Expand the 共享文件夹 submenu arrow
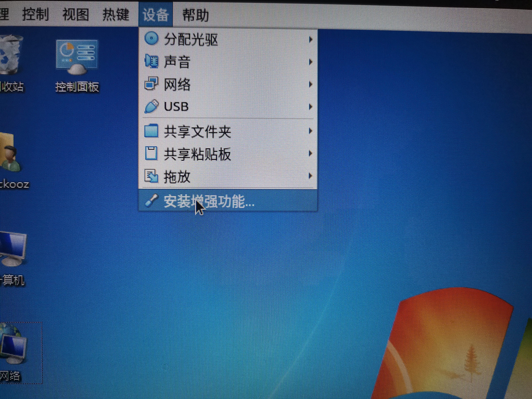Viewport: 532px width, 399px height. click(311, 131)
